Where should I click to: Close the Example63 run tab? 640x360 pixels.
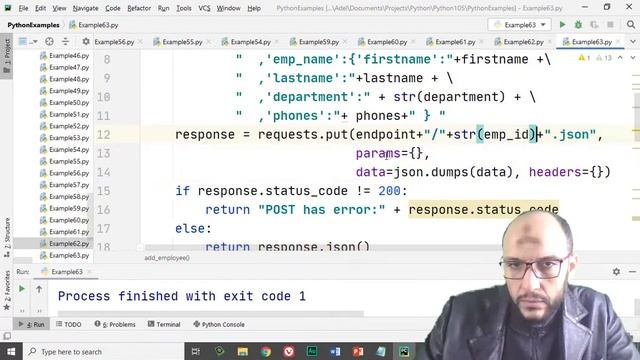pos(90,272)
